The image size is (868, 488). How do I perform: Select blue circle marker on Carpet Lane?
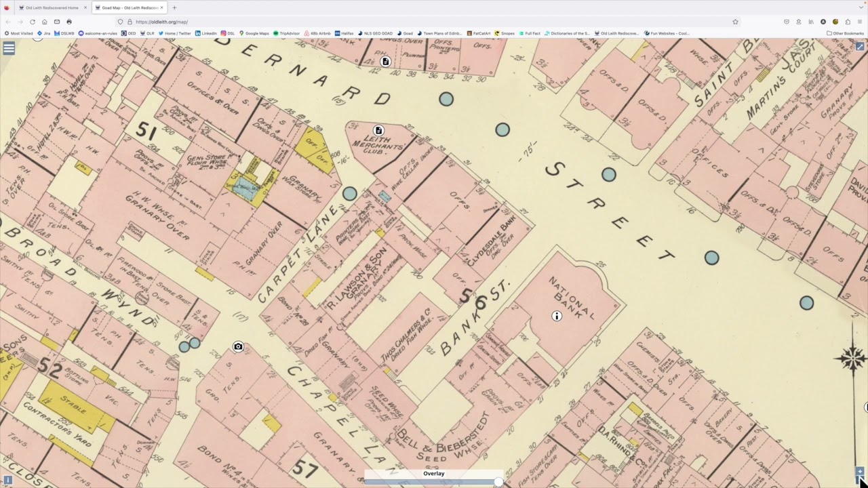click(349, 194)
